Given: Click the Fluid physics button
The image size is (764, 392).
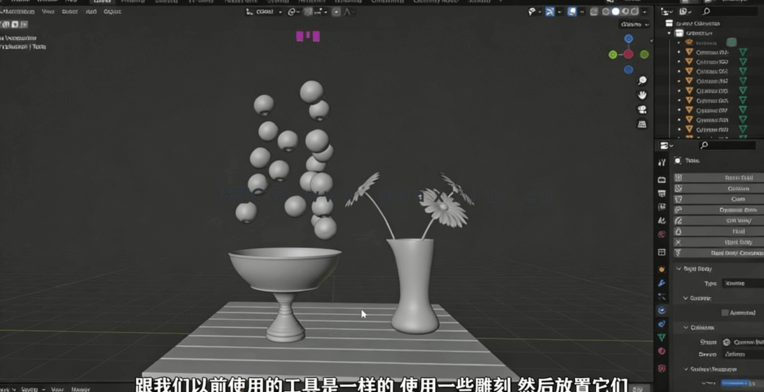Looking at the screenshot, I should [719, 232].
